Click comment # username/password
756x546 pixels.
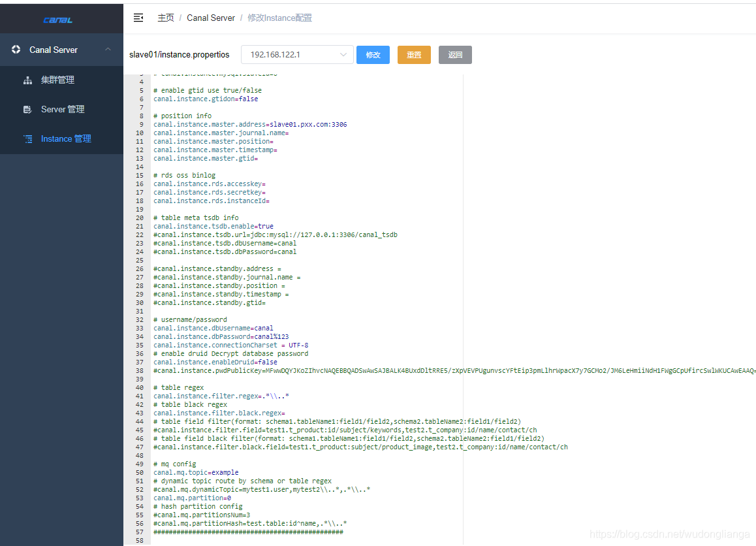(x=191, y=320)
